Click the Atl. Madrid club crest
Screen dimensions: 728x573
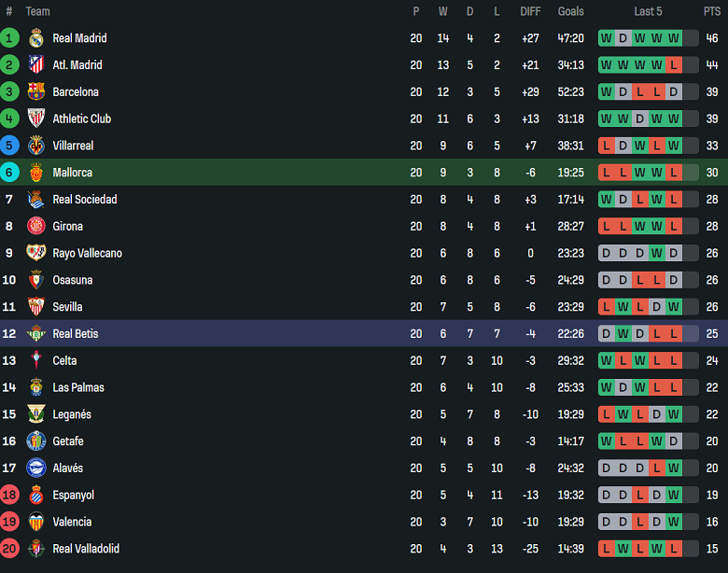click(36, 65)
